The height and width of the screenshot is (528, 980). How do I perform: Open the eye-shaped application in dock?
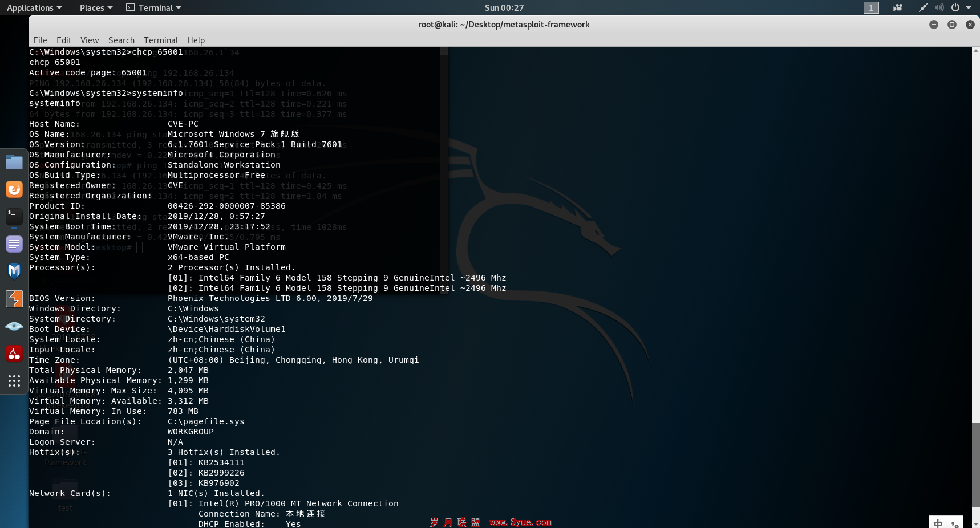pyautogui.click(x=14, y=326)
